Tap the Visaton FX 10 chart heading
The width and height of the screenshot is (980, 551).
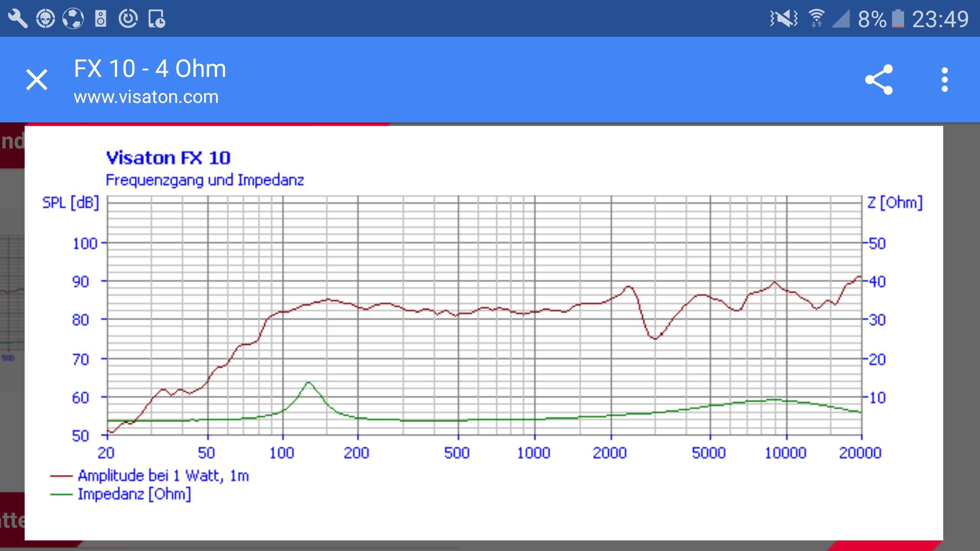168,158
